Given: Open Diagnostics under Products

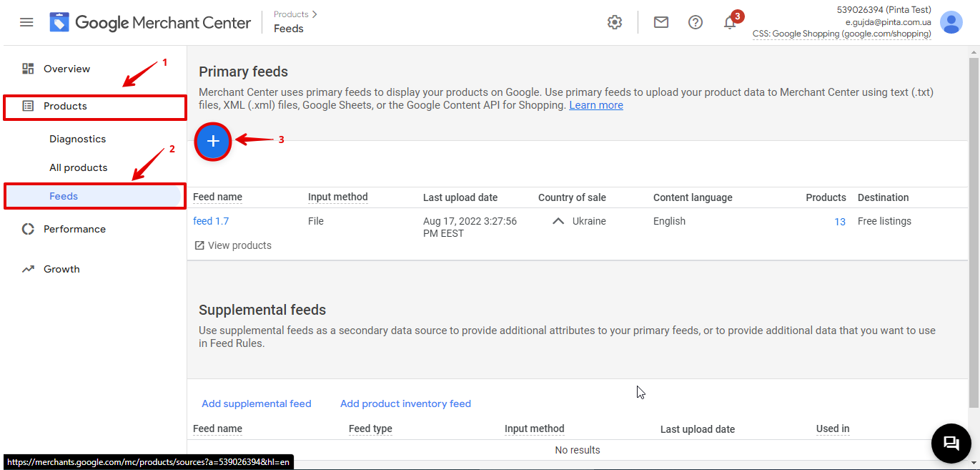Looking at the screenshot, I should point(77,139).
